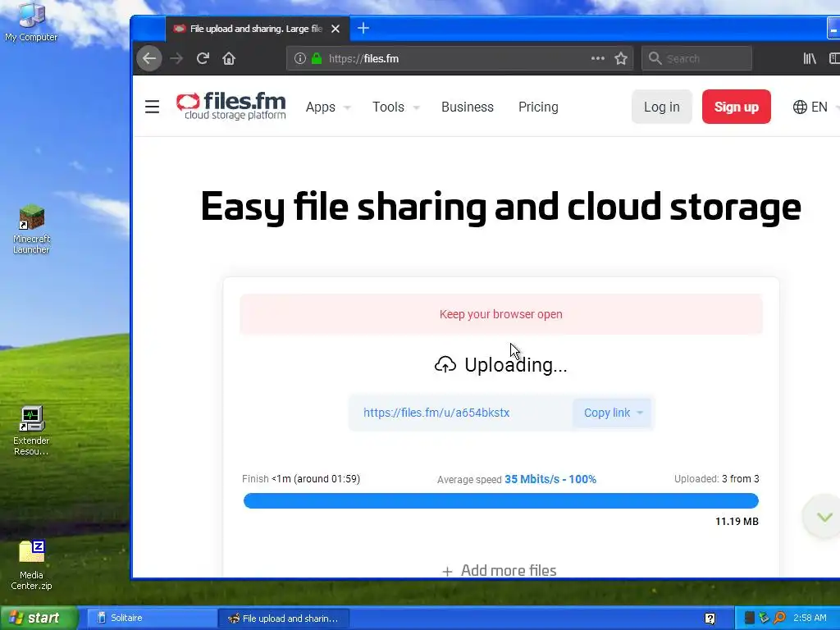Open the Windows start menu

click(39, 618)
